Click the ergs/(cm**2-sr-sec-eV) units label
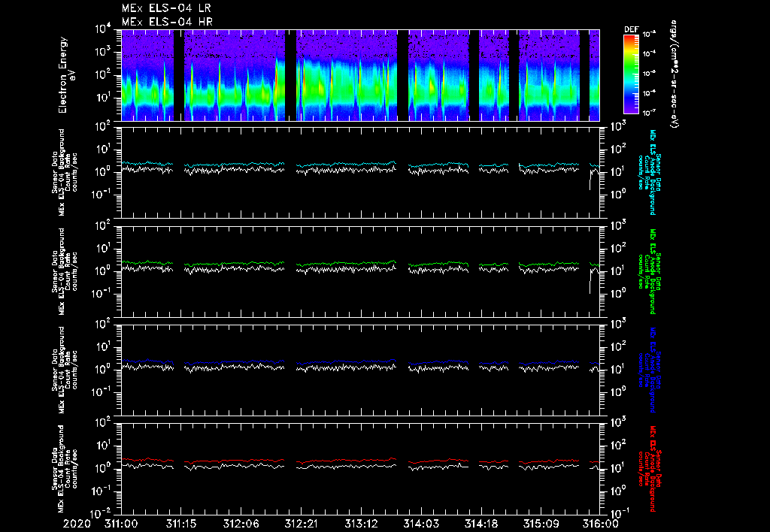The width and height of the screenshot is (770, 532). [x=675, y=74]
